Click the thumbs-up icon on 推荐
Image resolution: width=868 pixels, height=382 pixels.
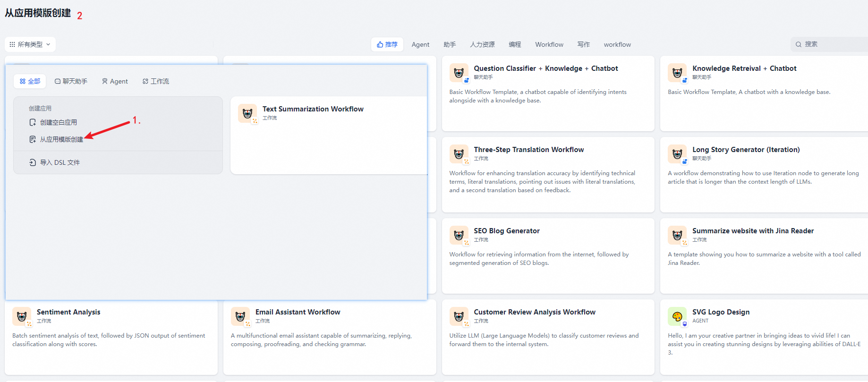click(x=380, y=44)
